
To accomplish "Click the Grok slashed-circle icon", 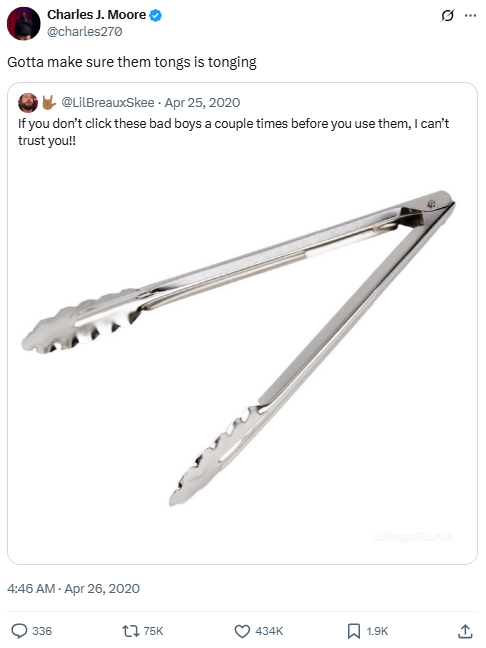I will pos(447,16).
